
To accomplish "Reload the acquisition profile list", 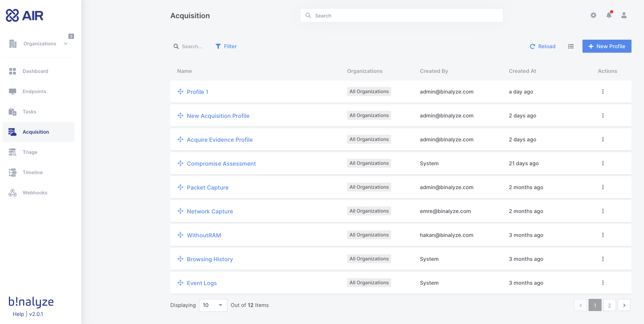I will click(x=542, y=47).
